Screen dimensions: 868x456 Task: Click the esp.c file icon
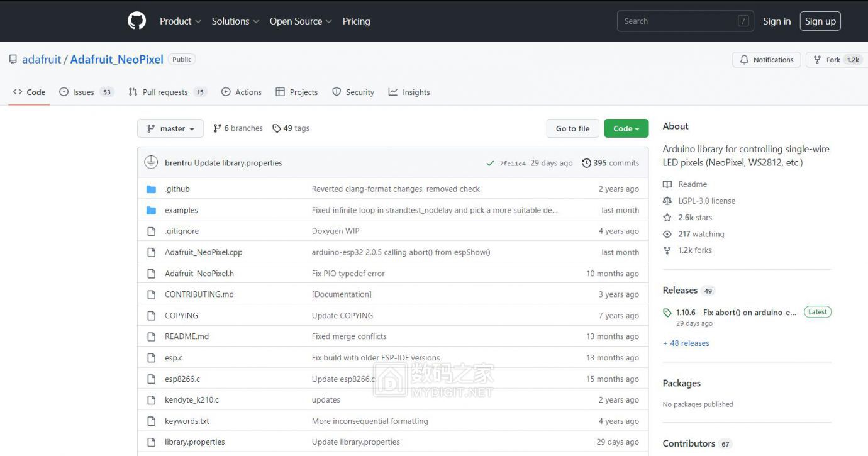coord(151,358)
